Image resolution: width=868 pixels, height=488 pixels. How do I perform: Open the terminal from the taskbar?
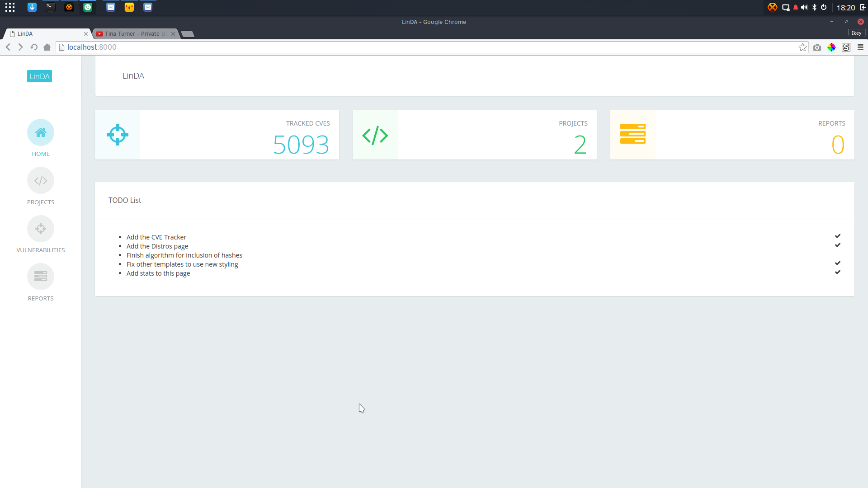pyautogui.click(x=51, y=7)
